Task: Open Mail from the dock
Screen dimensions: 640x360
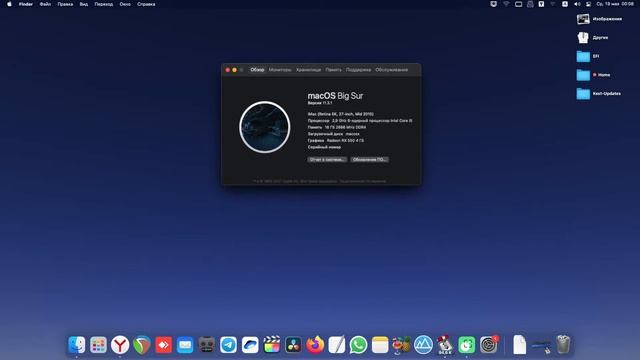Action: click(x=185, y=345)
